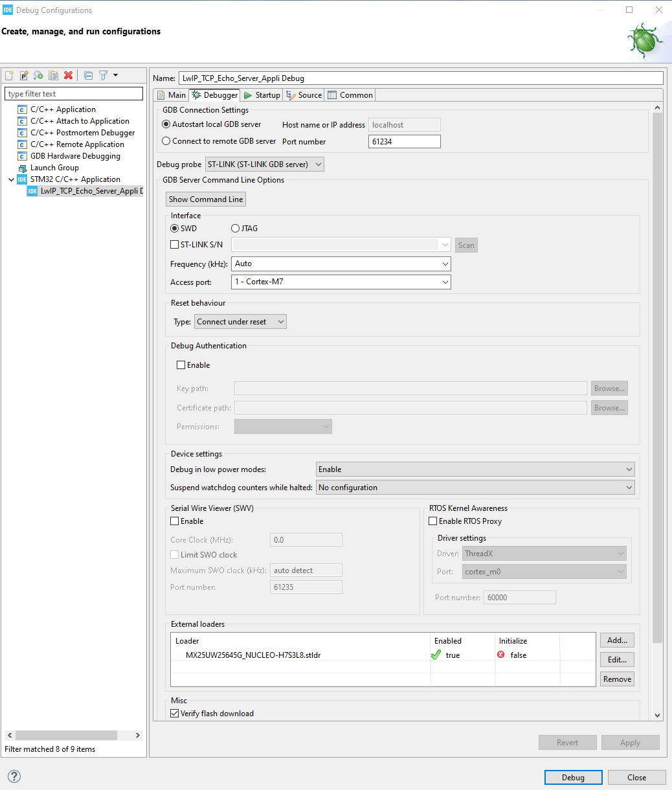Open the help question mark icon

coord(14,777)
